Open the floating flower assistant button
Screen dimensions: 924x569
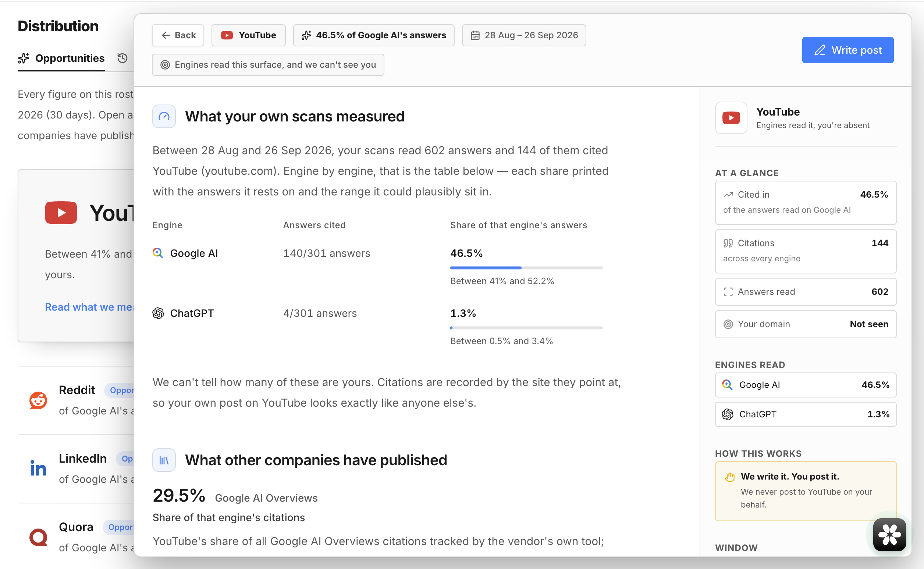pyautogui.click(x=889, y=535)
